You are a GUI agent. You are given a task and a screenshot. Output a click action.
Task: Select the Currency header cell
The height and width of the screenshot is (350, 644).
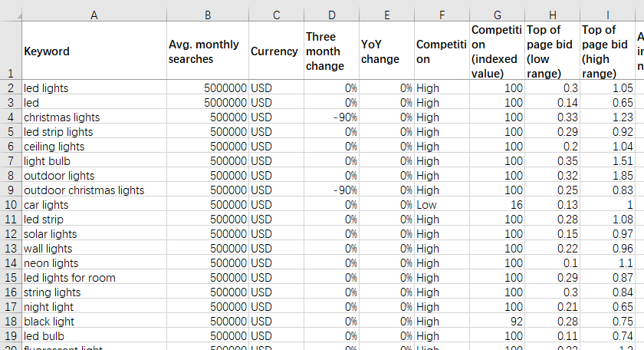pyautogui.click(x=274, y=51)
